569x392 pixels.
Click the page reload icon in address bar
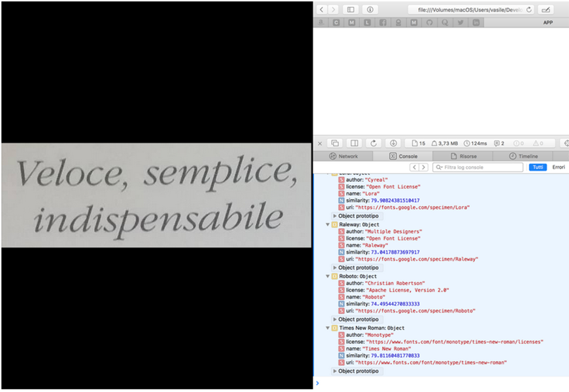pos(529,10)
